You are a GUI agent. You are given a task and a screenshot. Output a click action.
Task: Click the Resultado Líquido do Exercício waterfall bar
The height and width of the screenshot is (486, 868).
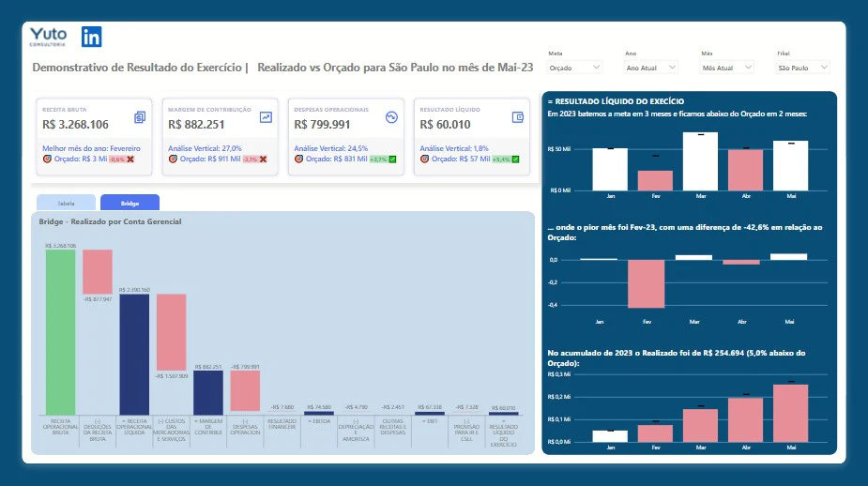click(x=504, y=414)
